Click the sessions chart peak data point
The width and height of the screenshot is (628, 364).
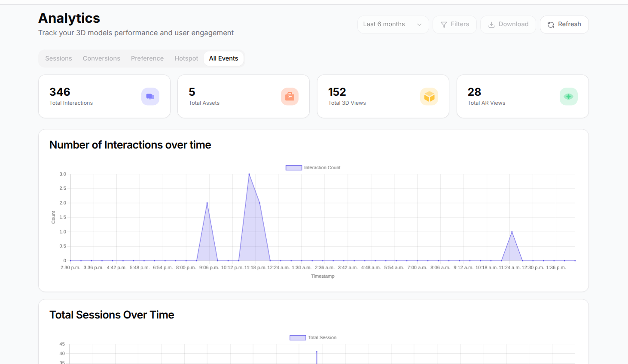click(x=317, y=352)
